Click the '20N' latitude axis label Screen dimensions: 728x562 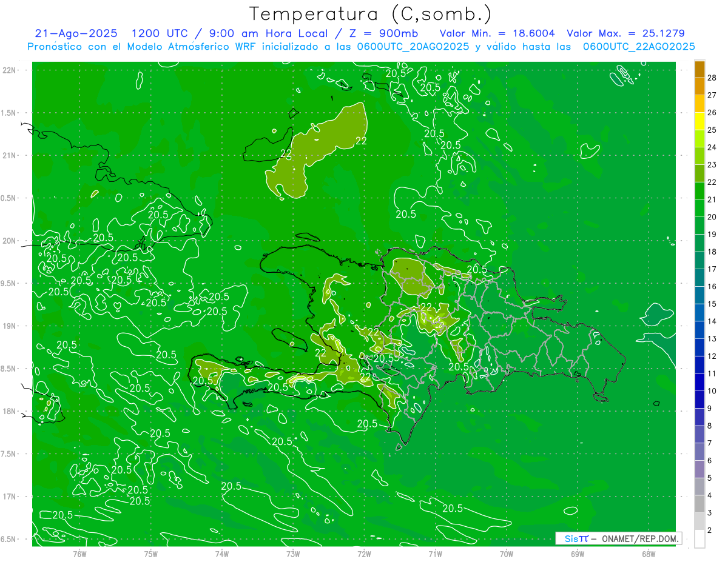tap(10, 241)
